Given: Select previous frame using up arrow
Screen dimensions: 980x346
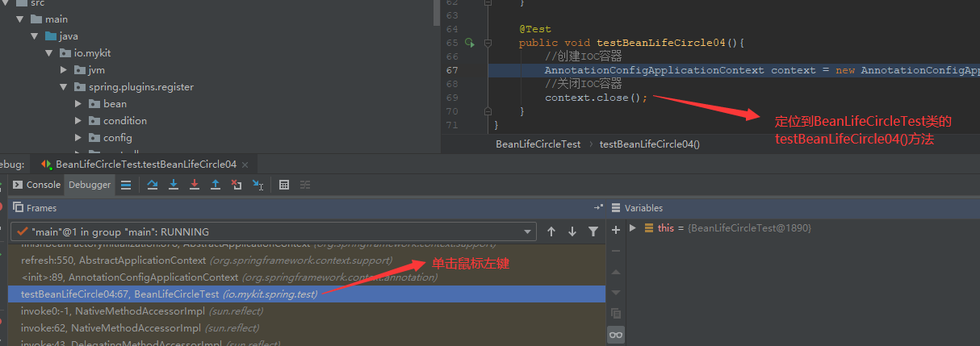Looking at the screenshot, I should (x=551, y=231).
